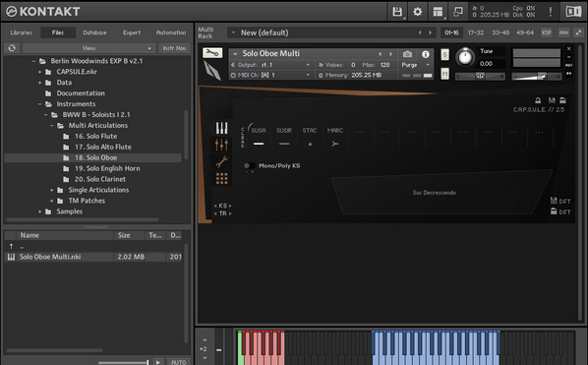This screenshot has height=365, width=588.
Task: Click the previous instrument arrow
Action: click(x=380, y=54)
